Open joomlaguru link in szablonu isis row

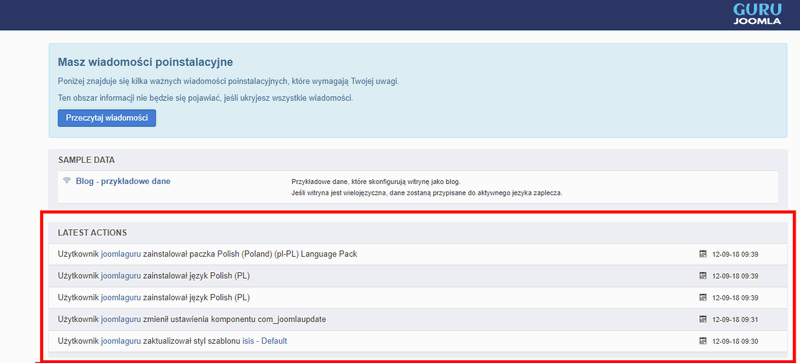point(121,341)
